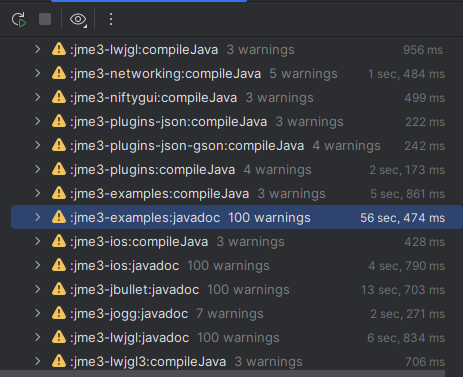Click '100 warnings' next to jme3-jbullet:javadoc

click(x=248, y=290)
